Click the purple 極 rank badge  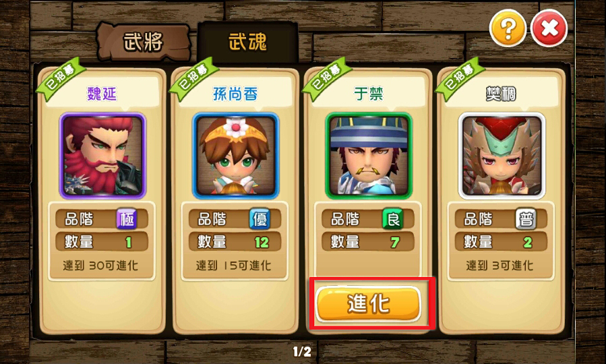pos(127,219)
